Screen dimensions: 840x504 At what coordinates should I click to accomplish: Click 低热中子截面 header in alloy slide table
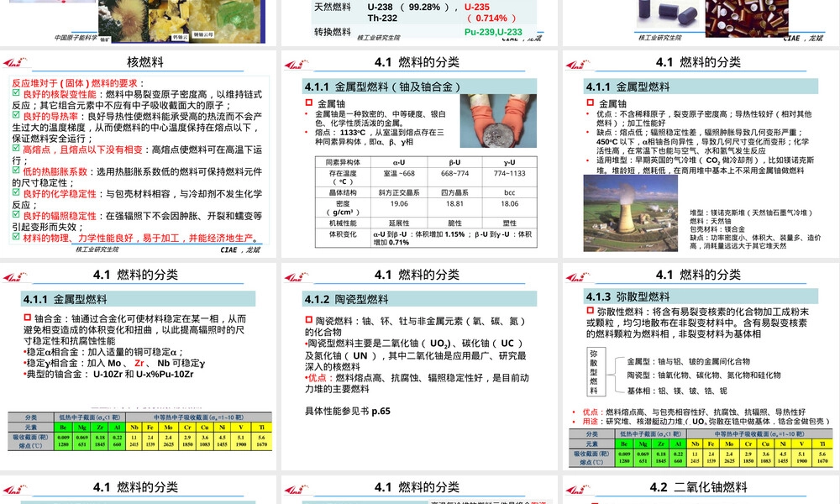[x=90, y=417]
